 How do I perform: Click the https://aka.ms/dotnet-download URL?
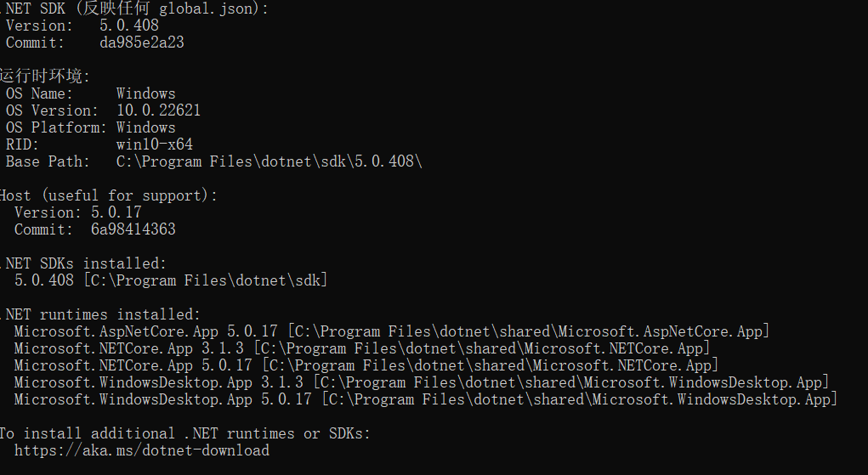pyautogui.click(x=141, y=450)
